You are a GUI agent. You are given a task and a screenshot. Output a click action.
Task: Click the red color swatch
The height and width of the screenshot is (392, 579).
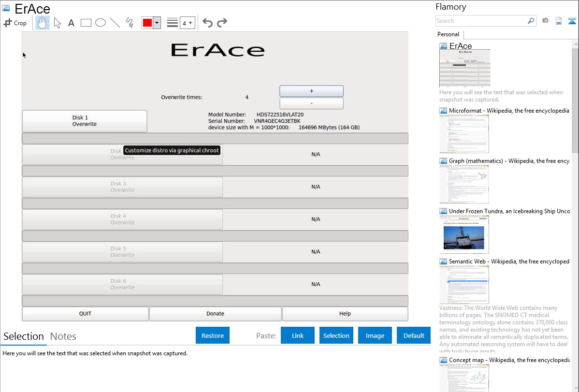[x=147, y=23]
